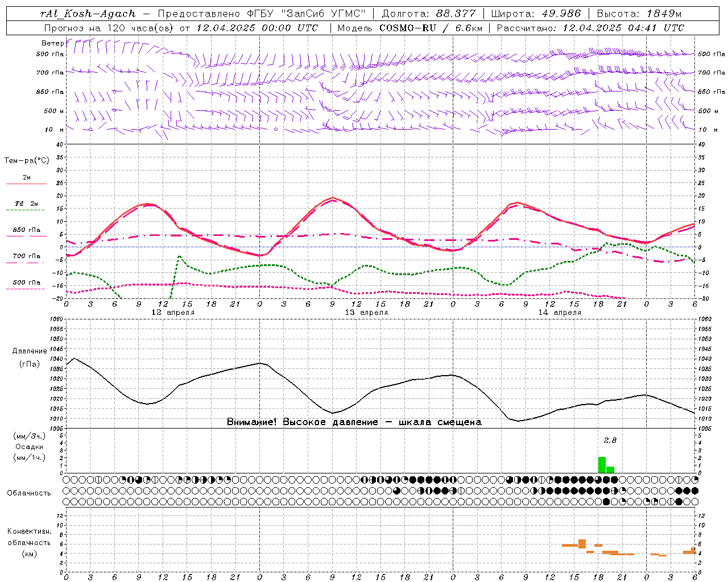Click the Ветер wind panel label
Image resolution: width=728 pixels, height=582 pixels.
tap(52, 43)
